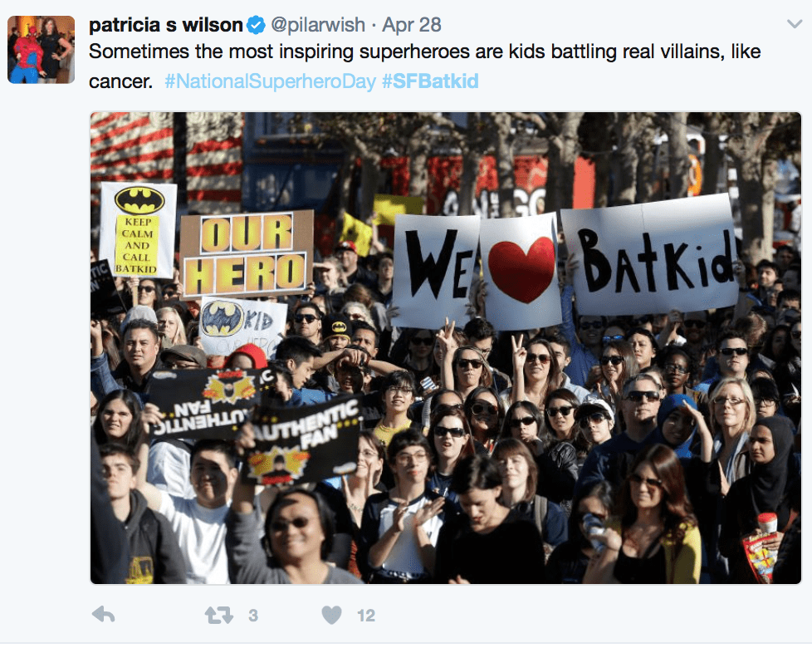Retweet this post using the retweet icon
This screenshot has height=648, width=812.
click(218, 615)
